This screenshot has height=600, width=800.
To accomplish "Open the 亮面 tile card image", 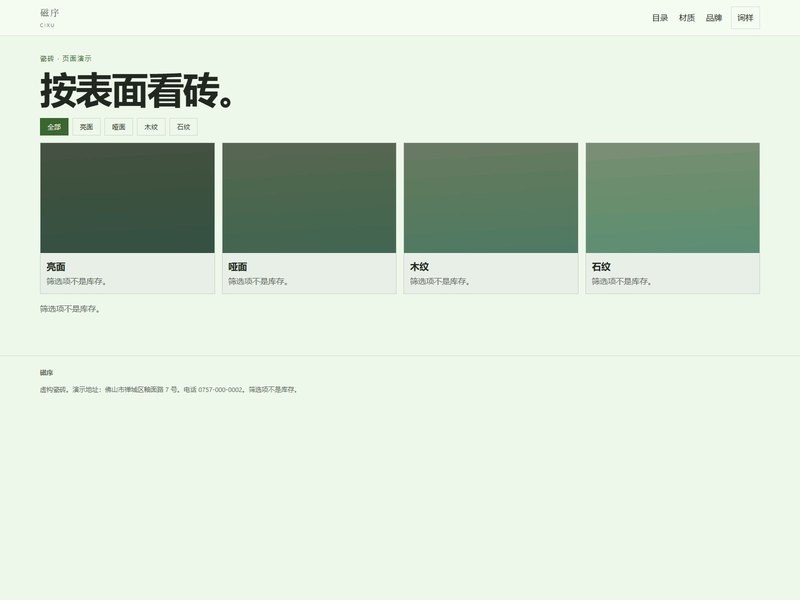I will point(128,198).
